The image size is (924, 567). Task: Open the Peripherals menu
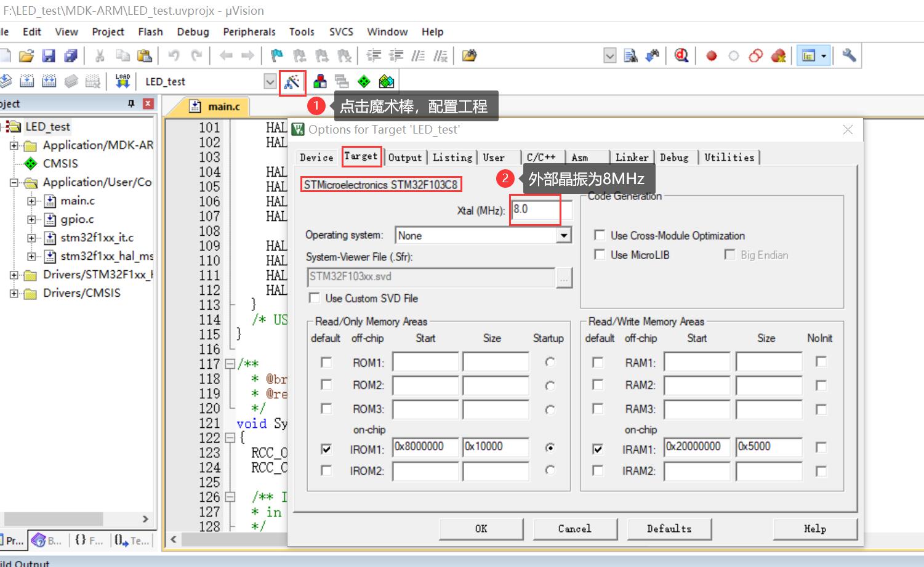pyautogui.click(x=249, y=31)
